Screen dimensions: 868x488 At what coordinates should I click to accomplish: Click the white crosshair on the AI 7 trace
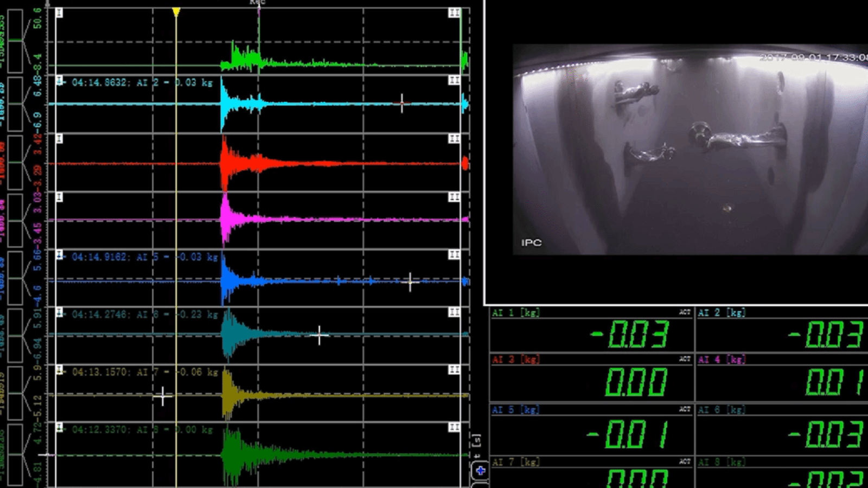(x=163, y=396)
